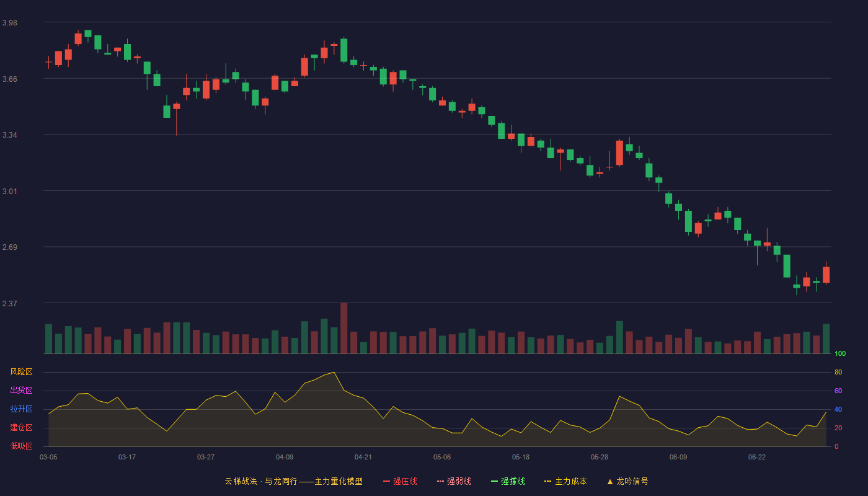Toggle the 强弱线 legend entry

point(454,481)
